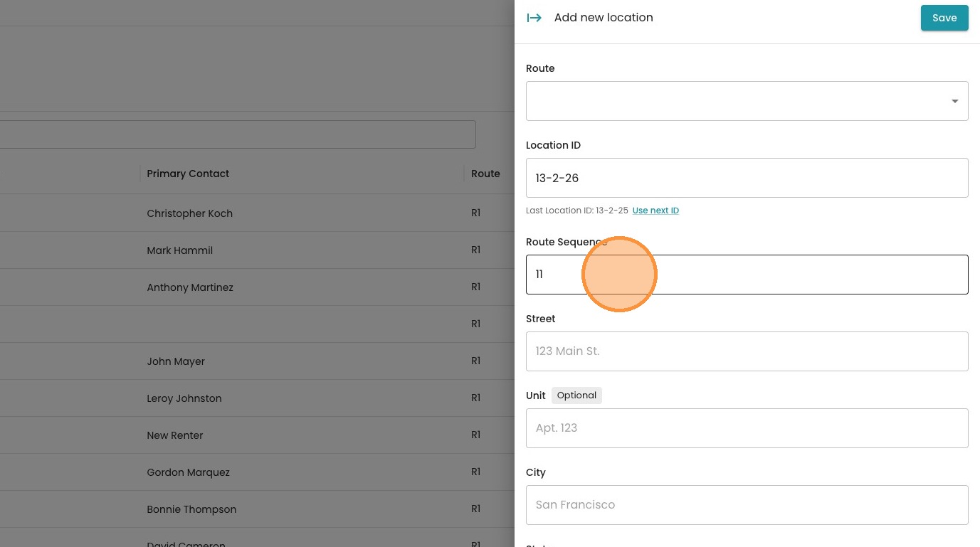
Task: Click the Leroy Johnston contact row
Action: click(x=184, y=398)
